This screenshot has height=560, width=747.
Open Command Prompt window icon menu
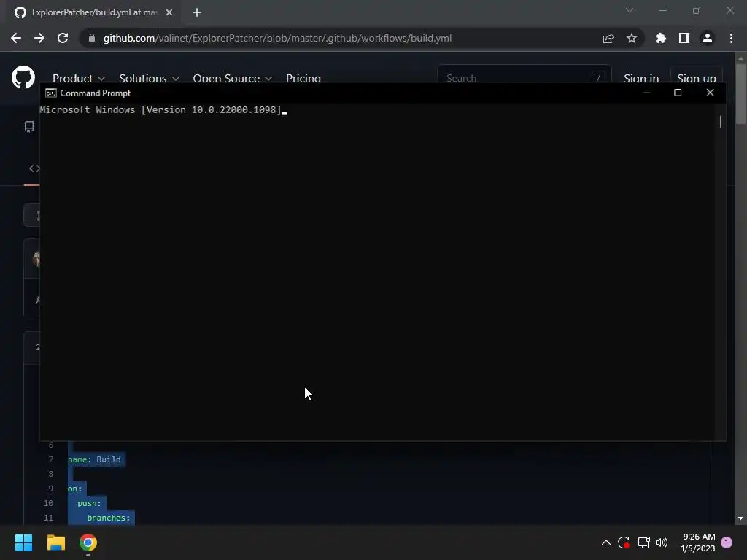click(51, 93)
